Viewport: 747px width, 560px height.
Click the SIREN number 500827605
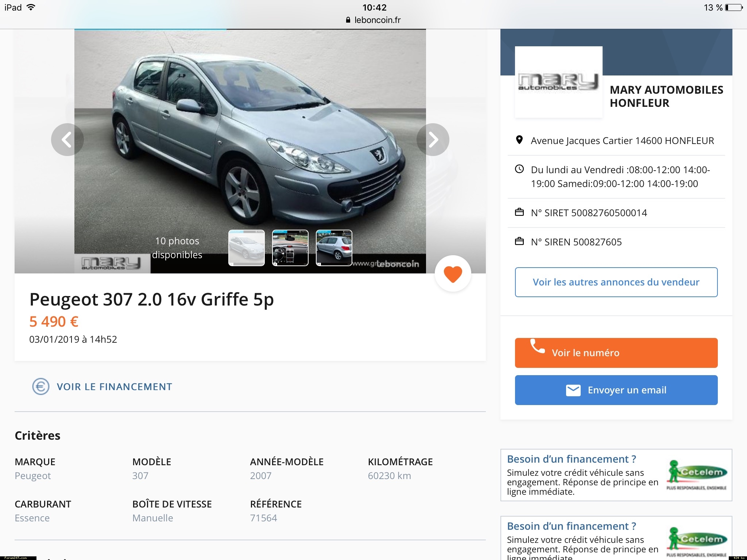(597, 242)
